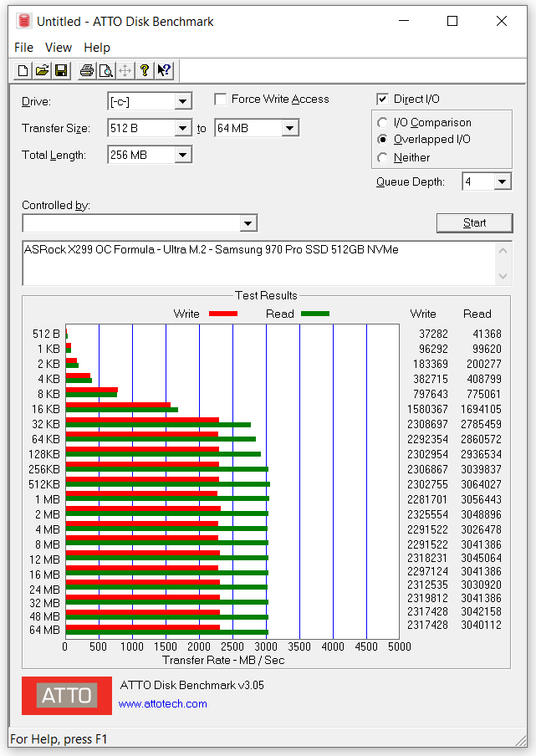Uncheck the Direct I/O checkbox
536x756 pixels.
click(x=382, y=100)
